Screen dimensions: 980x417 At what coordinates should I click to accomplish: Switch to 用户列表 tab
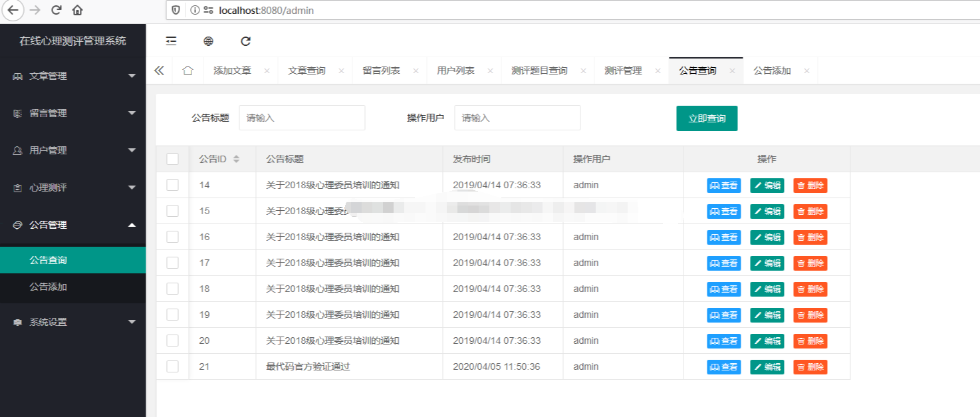tap(455, 70)
